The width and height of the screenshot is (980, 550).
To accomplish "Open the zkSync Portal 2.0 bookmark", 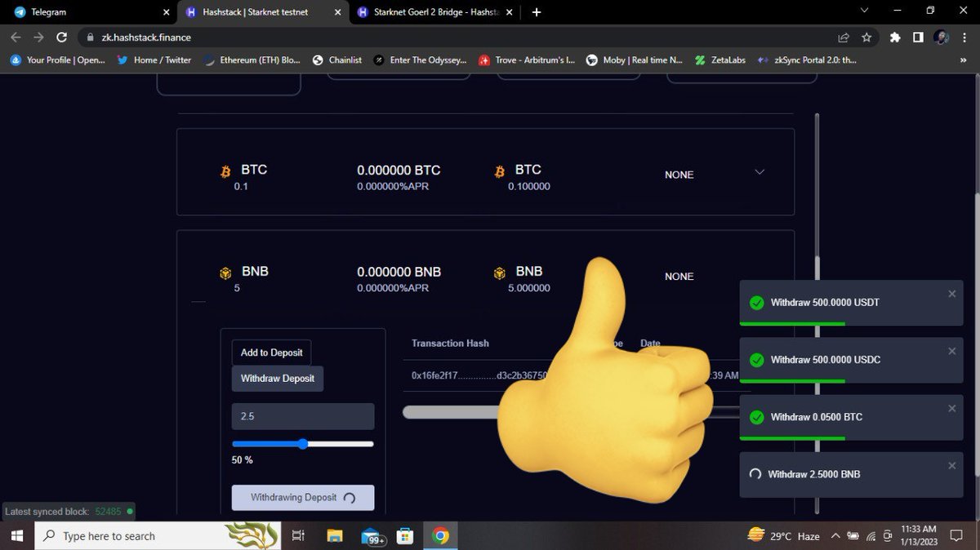I will pyautogui.click(x=807, y=60).
